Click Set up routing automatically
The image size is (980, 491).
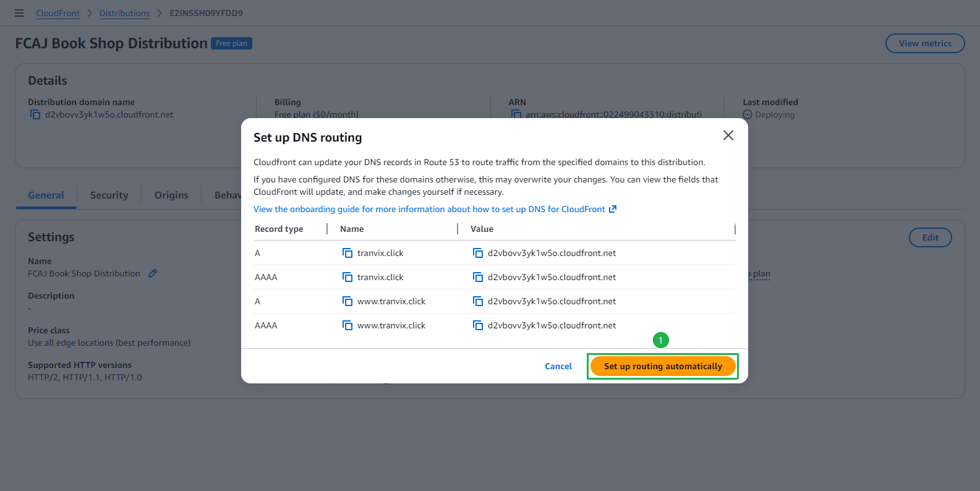click(663, 366)
